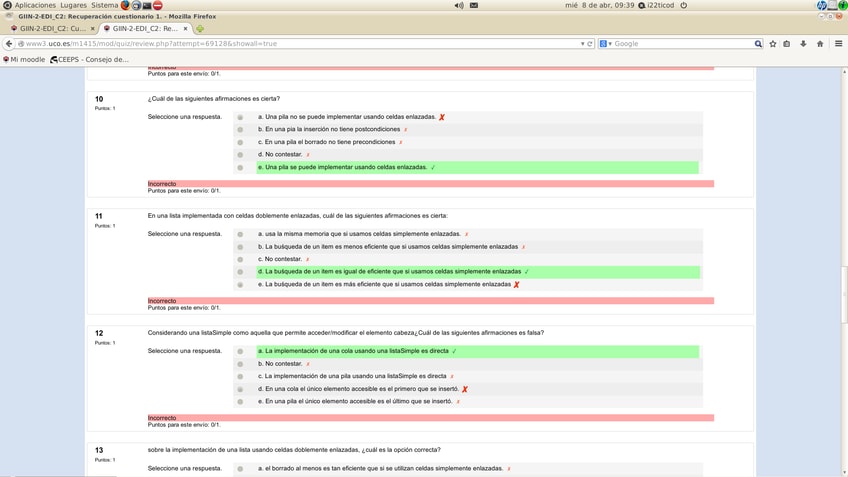848x477 pixels.
Task: Click the browser back arrow button
Action: (9, 44)
